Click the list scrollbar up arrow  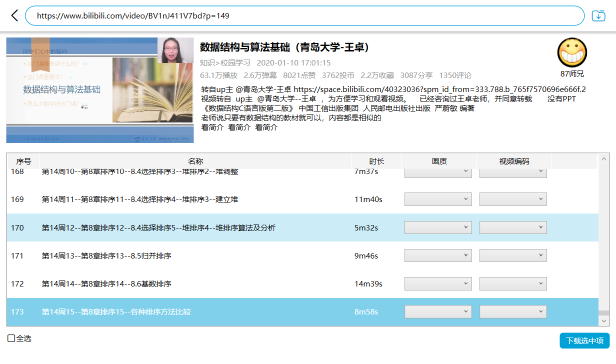pos(604,159)
